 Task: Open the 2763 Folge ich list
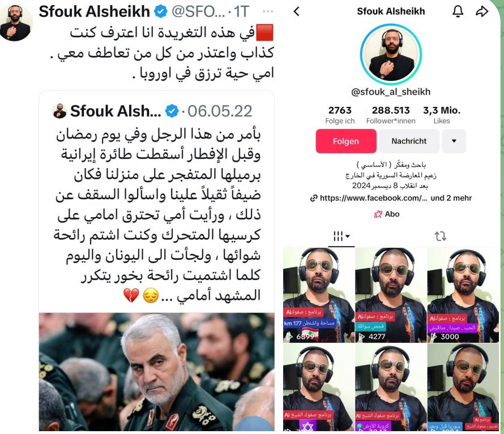[340, 115]
